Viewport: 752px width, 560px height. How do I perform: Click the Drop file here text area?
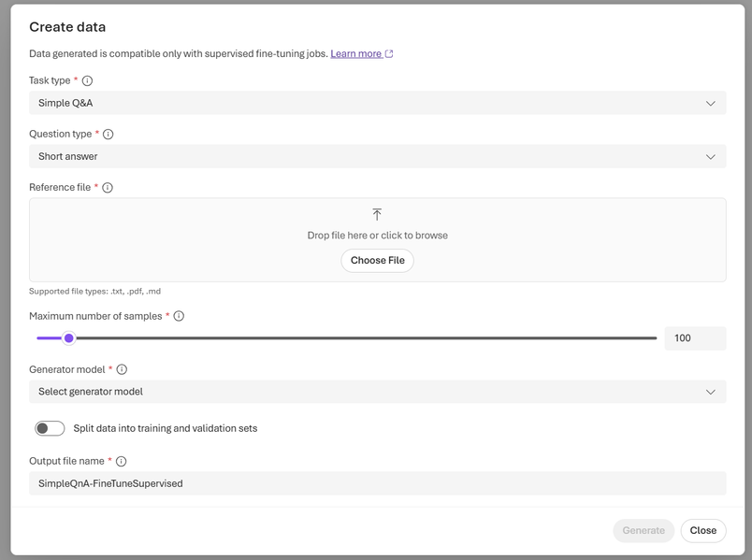[377, 236]
